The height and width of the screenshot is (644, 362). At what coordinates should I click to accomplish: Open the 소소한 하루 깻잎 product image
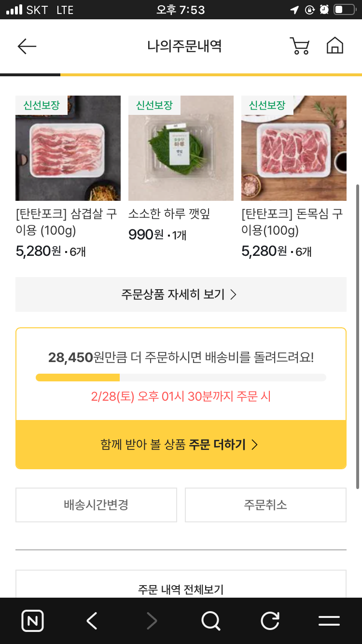(x=181, y=148)
